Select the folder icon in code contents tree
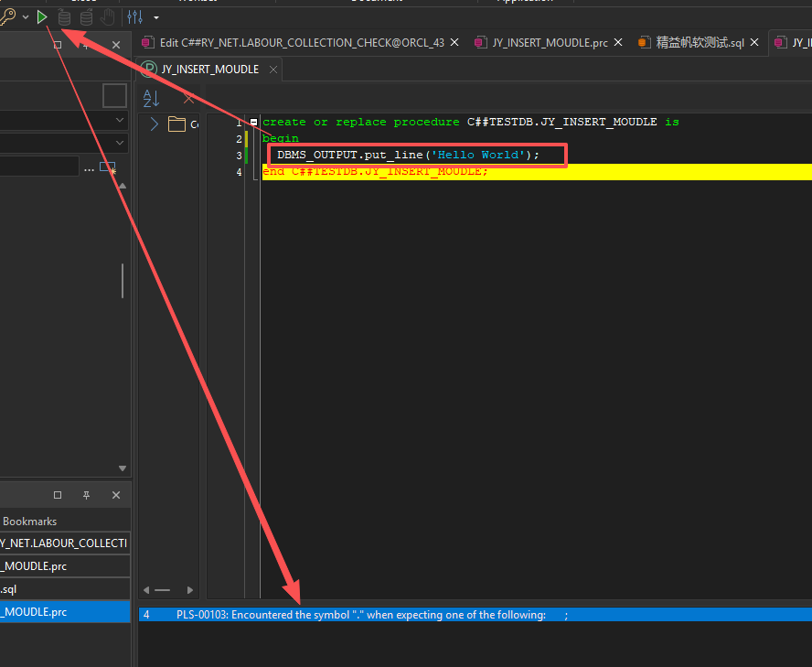 point(176,124)
